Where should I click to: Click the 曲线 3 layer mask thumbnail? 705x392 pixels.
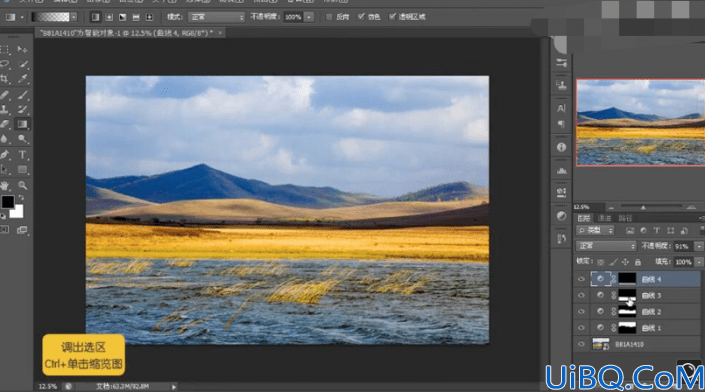coord(627,295)
